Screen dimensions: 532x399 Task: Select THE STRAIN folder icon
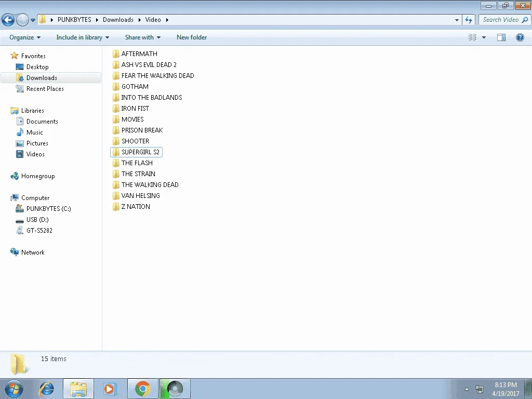coord(116,174)
